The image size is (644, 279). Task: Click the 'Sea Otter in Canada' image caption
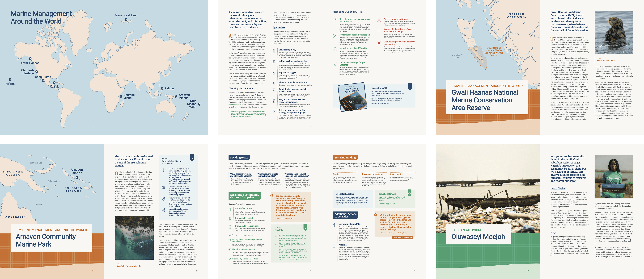pyautogui.click(x=606, y=60)
